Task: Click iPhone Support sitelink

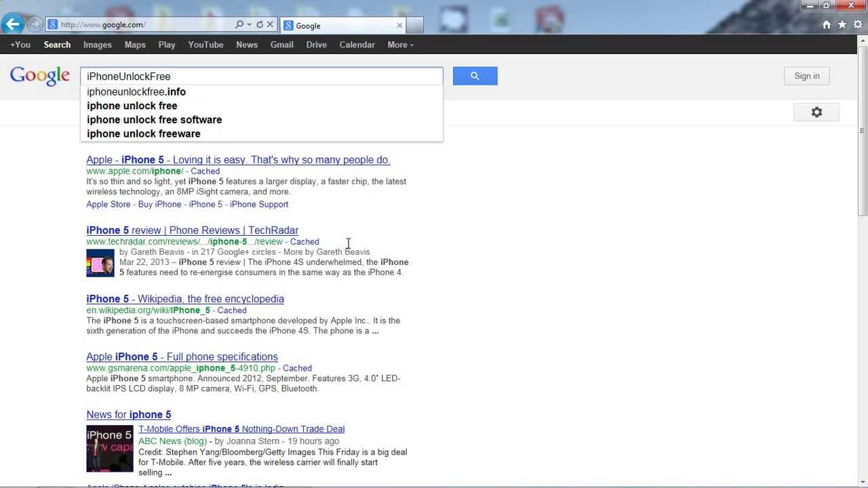Action: click(259, 204)
